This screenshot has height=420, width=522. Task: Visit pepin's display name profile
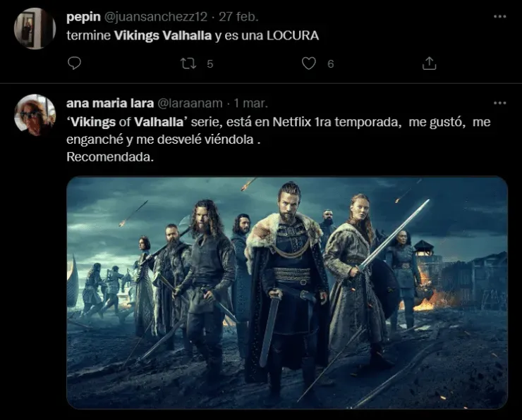[x=83, y=17]
